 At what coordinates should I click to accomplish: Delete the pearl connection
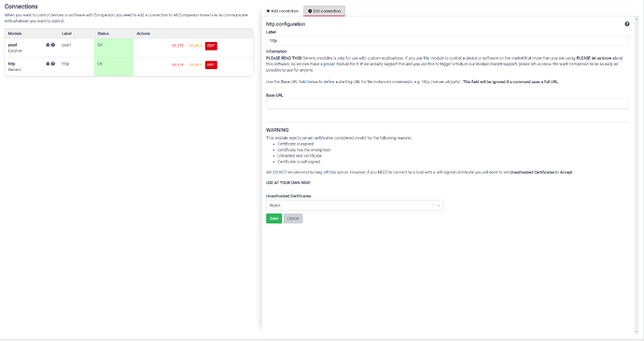click(177, 46)
